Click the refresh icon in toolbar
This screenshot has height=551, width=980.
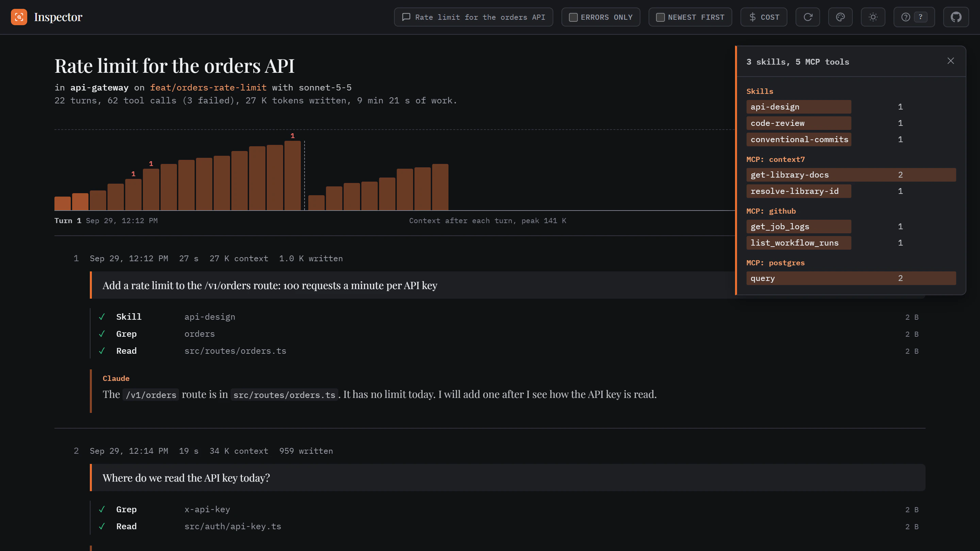[808, 17]
